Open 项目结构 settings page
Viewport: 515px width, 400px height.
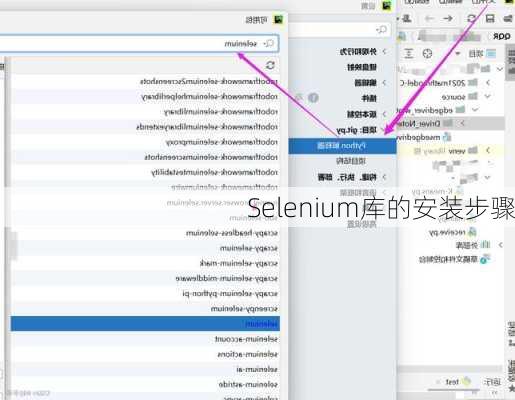(x=351, y=161)
